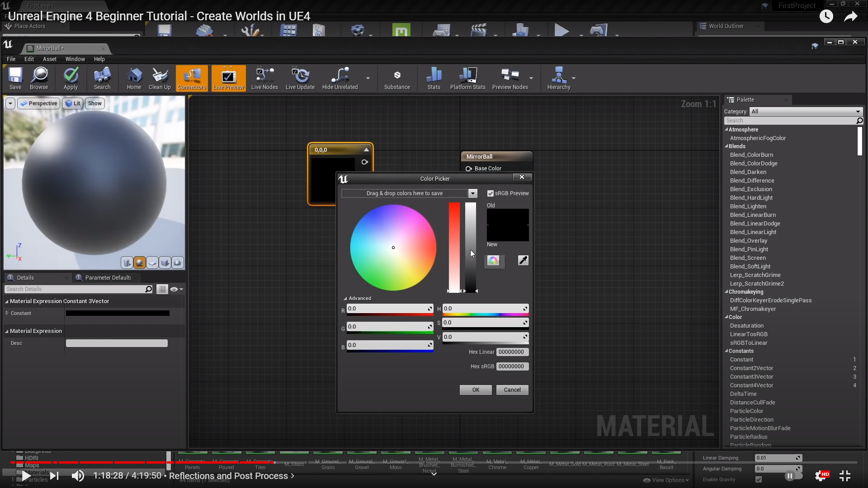Open the Category All dropdown
This screenshot has height=488, width=868.
click(x=806, y=112)
